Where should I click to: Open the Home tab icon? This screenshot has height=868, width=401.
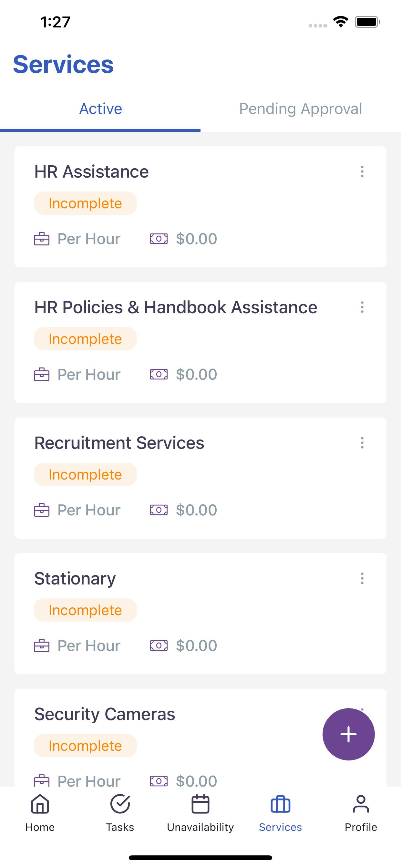[x=40, y=804]
